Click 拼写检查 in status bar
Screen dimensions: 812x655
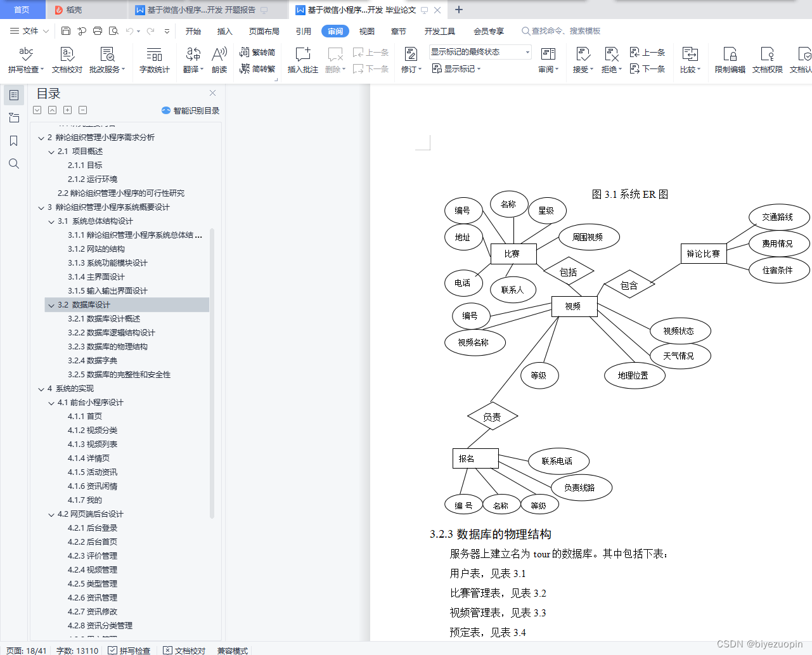[x=129, y=651]
